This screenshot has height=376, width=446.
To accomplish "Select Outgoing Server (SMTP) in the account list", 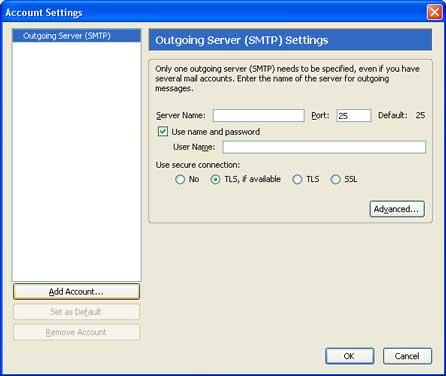I will coord(77,36).
